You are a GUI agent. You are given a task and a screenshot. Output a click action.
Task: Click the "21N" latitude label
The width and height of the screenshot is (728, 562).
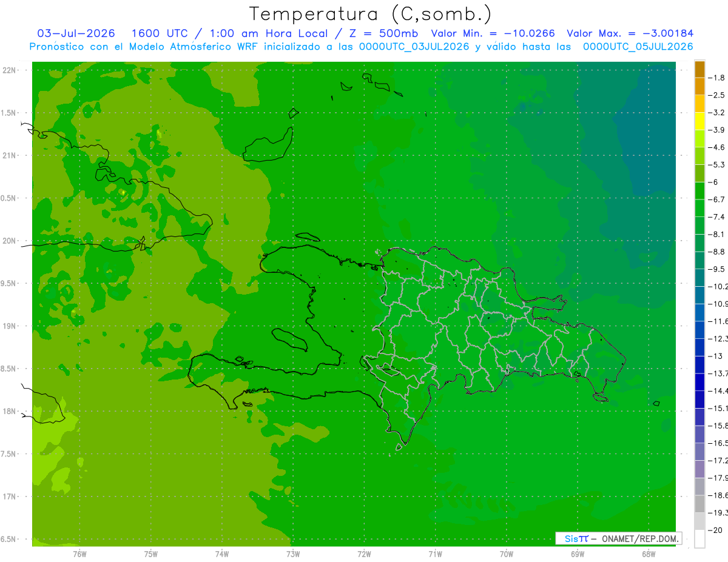(10, 156)
